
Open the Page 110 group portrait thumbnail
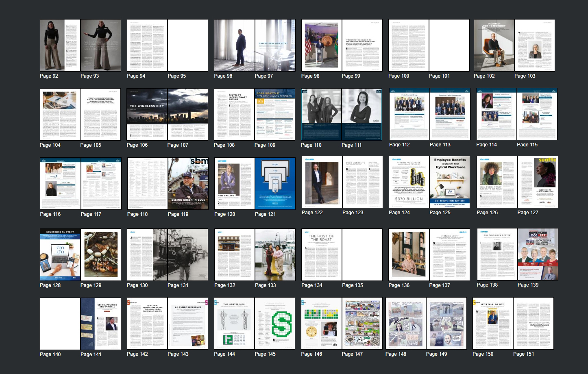(321, 115)
